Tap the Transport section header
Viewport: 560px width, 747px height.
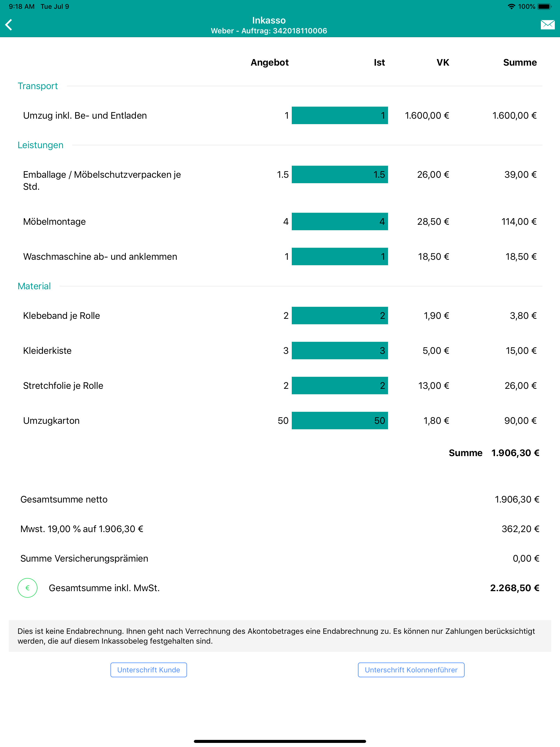coord(37,86)
